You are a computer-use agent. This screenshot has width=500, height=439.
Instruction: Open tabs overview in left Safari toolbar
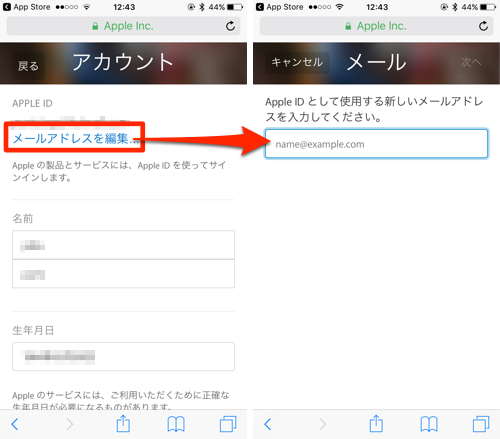click(x=228, y=424)
